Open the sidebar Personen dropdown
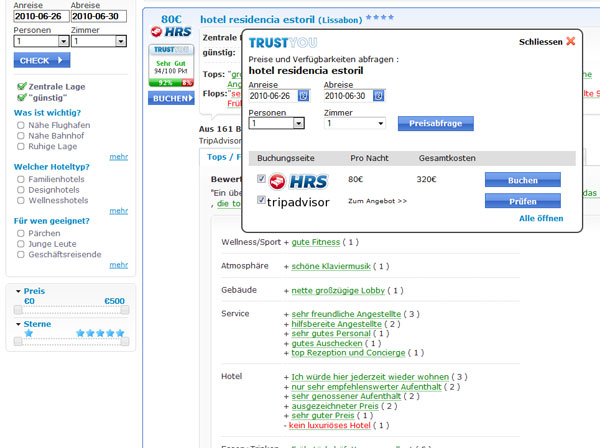 click(41, 41)
